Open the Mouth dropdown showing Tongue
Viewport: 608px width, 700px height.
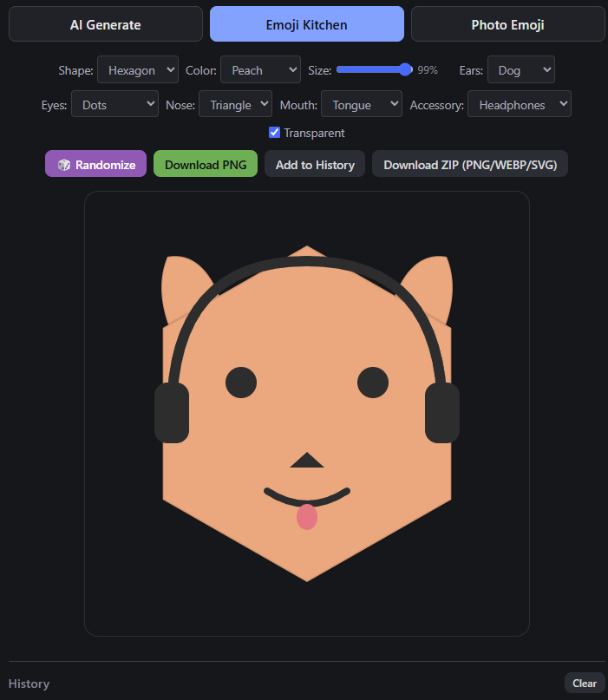tap(362, 104)
